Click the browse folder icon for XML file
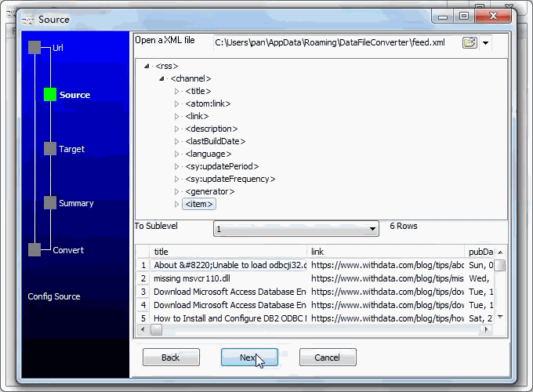 (469, 42)
